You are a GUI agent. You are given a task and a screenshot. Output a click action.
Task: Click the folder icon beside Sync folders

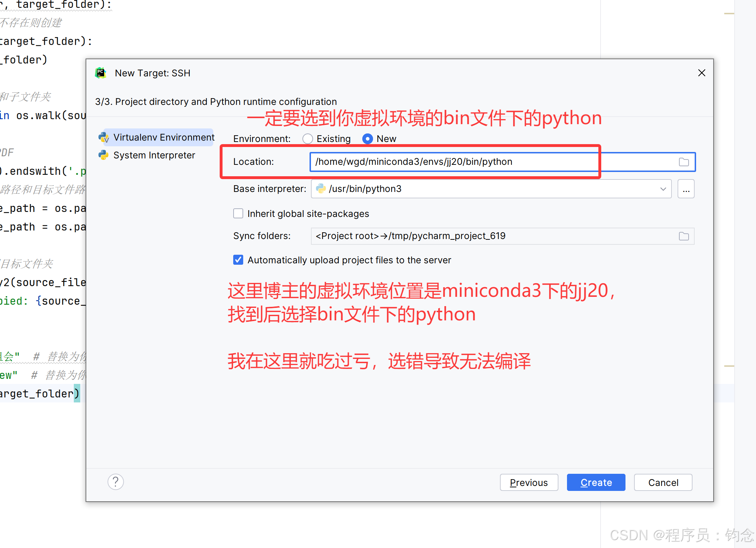point(684,236)
